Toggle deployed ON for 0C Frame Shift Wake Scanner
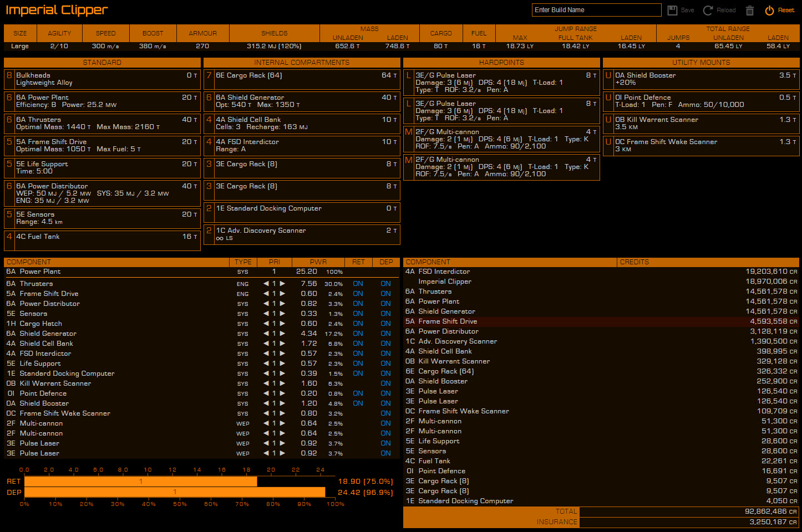Screen dimensions: 802x532 click(x=385, y=413)
